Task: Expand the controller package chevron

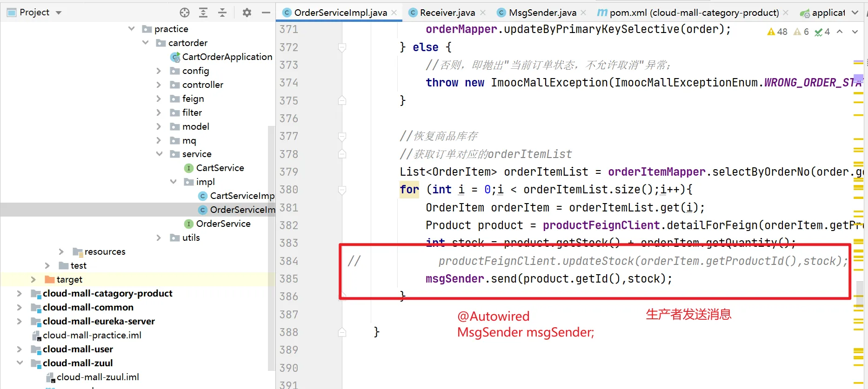Action: coord(159,85)
